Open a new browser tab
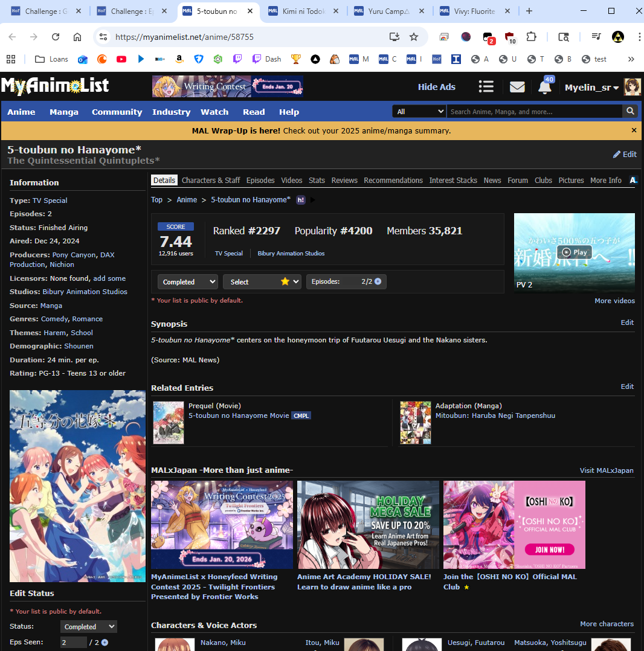 pos(529,11)
